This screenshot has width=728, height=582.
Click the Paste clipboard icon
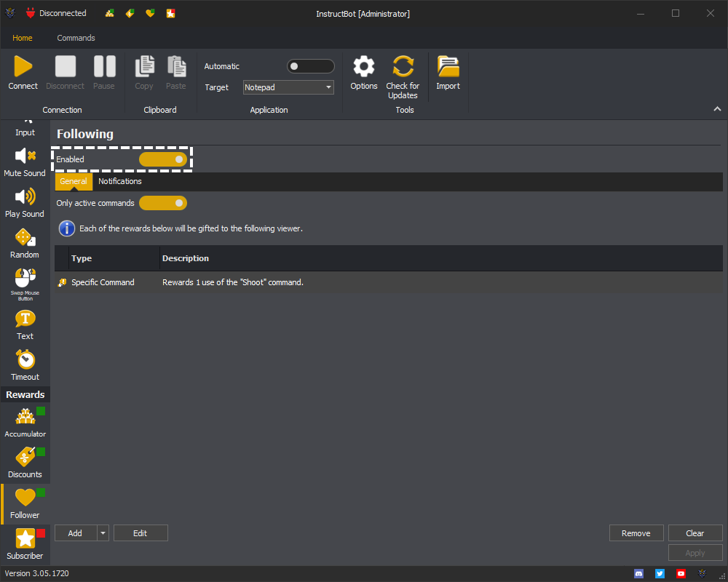click(176, 66)
